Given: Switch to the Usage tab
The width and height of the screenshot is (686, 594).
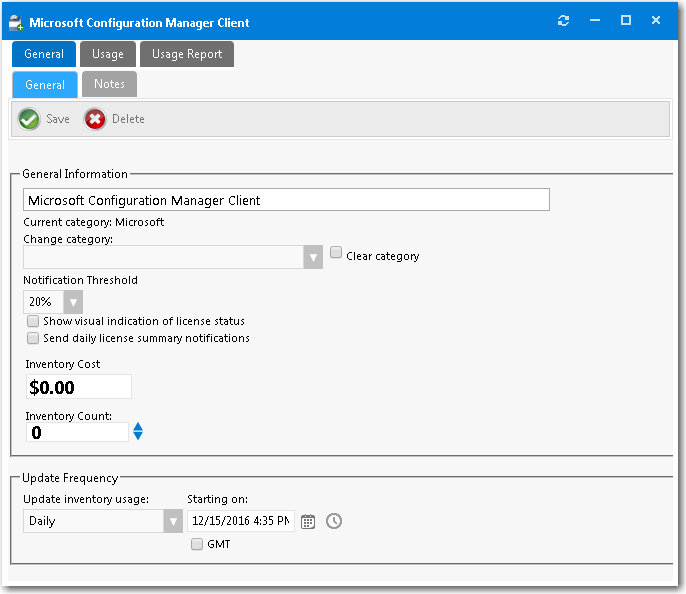Looking at the screenshot, I should point(108,54).
